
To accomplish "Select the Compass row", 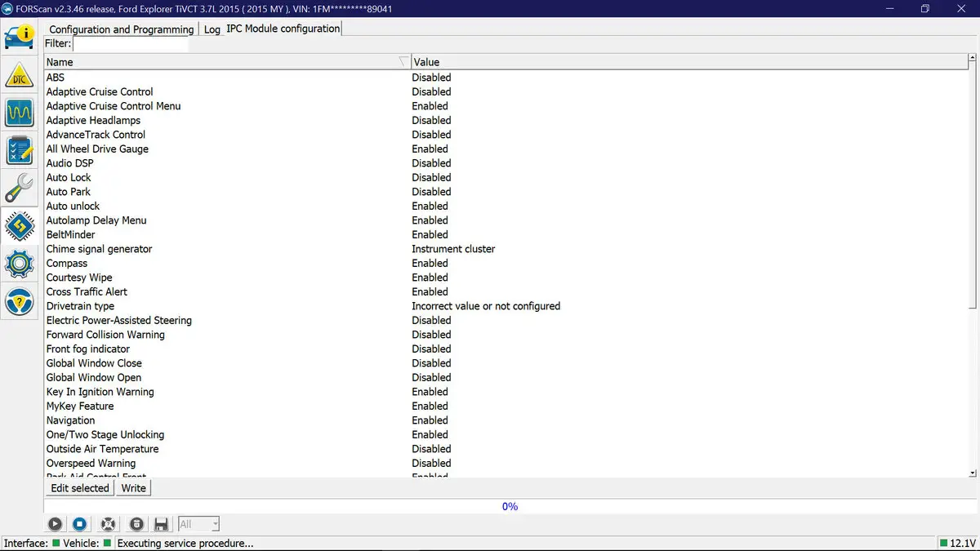I will coord(506,264).
